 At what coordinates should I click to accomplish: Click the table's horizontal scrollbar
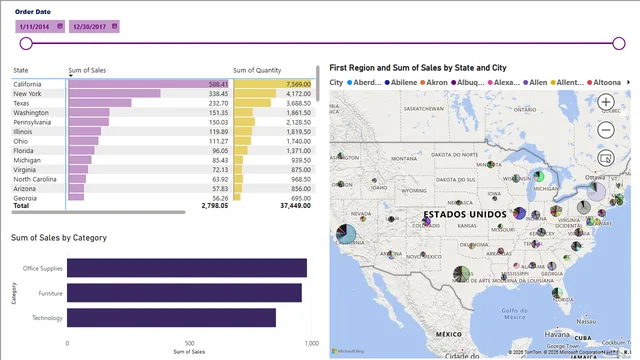click(98, 212)
